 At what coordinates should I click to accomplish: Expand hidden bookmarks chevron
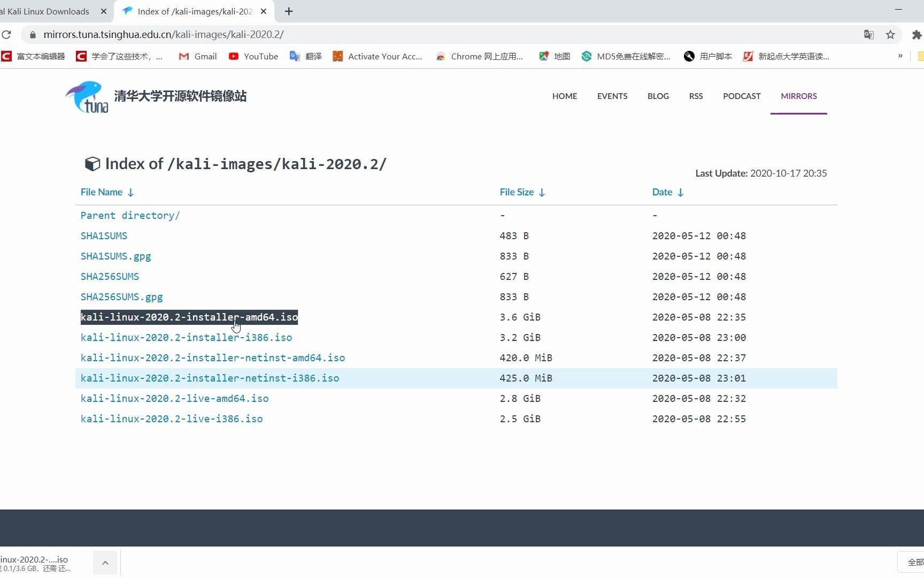900,56
